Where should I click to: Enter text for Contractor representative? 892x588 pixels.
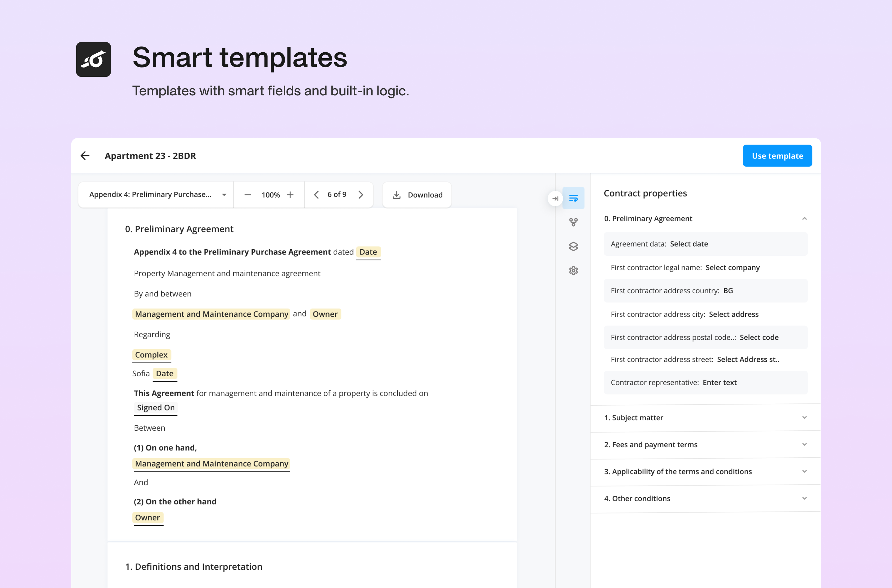(719, 382)
